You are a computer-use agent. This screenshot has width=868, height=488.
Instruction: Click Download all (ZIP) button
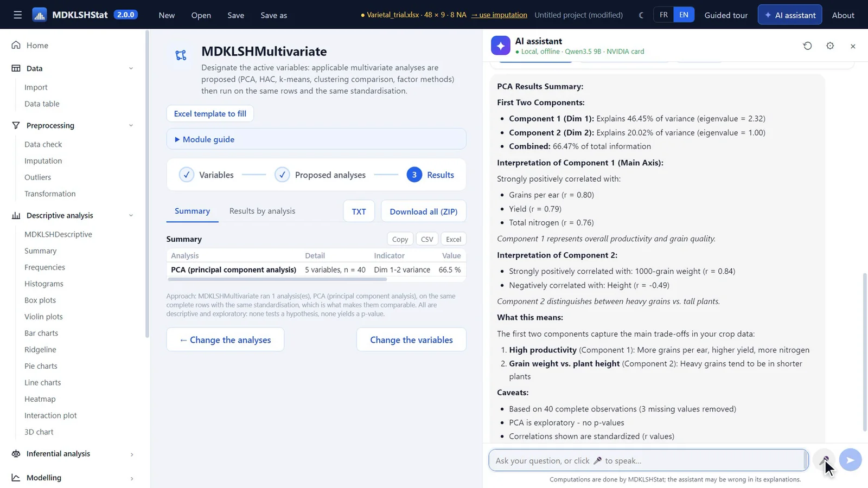pyautogui.click(x=423, y=211)
